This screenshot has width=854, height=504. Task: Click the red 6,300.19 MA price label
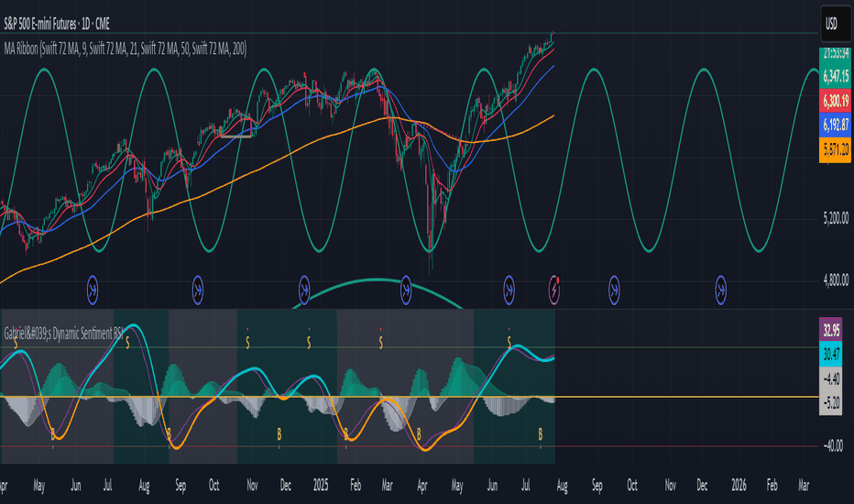pyautogui.click(x=835, y=101)
